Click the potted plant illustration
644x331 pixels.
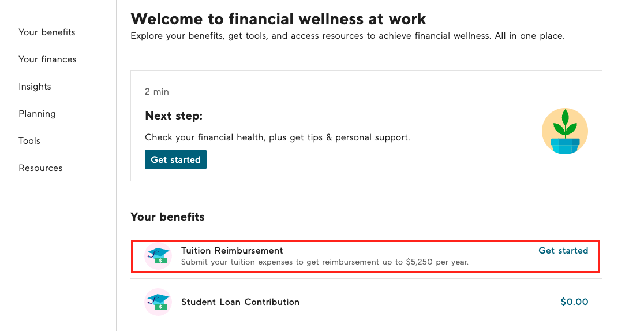(x=564, y=131)
